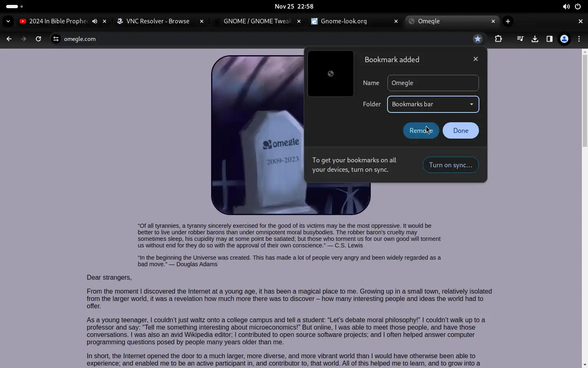
Task: Open the Chrome three-dot menu
Action: 579,39
